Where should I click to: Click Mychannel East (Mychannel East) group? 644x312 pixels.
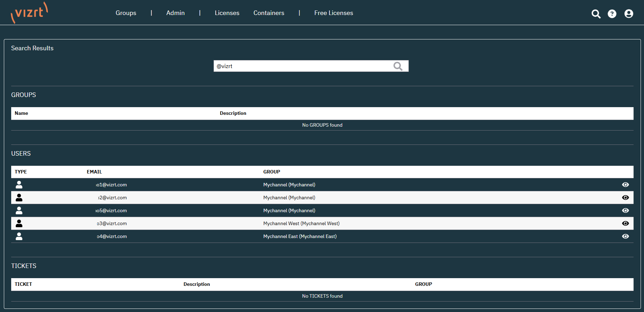300,236
